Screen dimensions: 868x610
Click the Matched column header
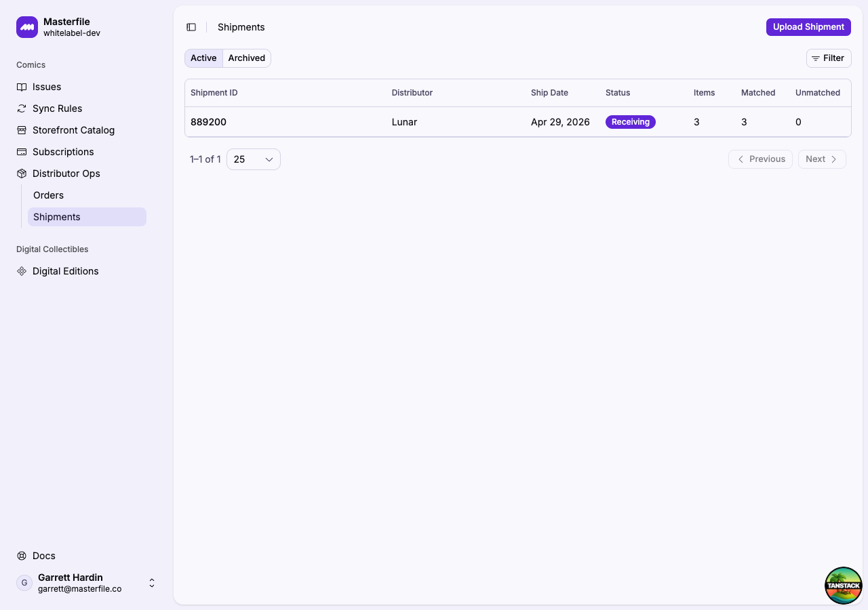tap(758, 93)
